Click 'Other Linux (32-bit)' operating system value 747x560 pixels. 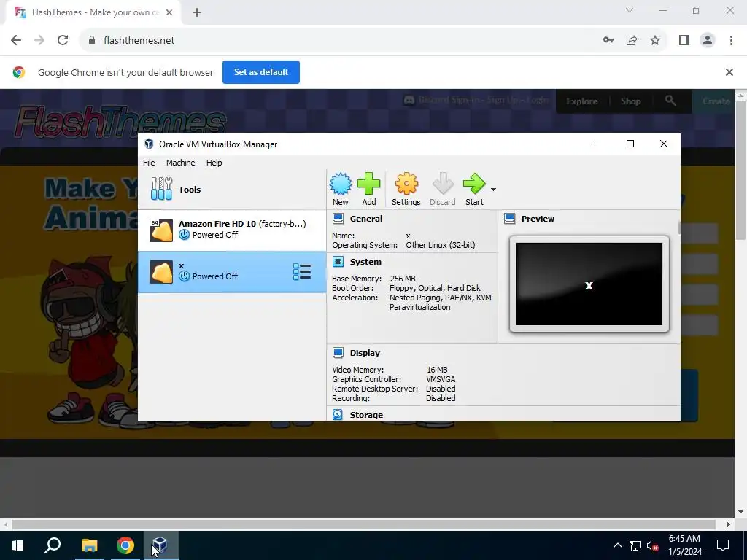pos(440,245)
